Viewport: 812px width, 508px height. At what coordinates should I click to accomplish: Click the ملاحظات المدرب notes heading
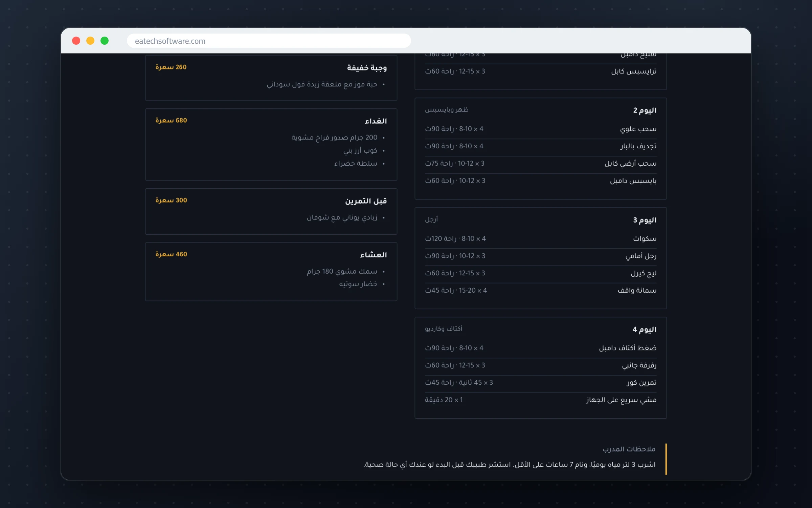click(629, 449)
